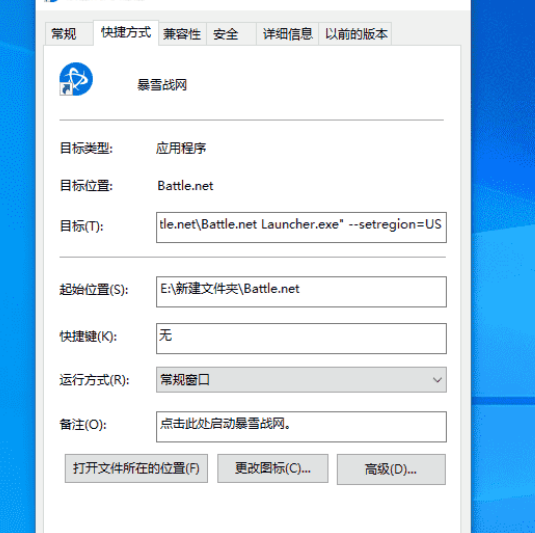Click the 起始位置(S) text field
Image resolution: width=535 pixels, height=533 pixels.
point(301,292)
